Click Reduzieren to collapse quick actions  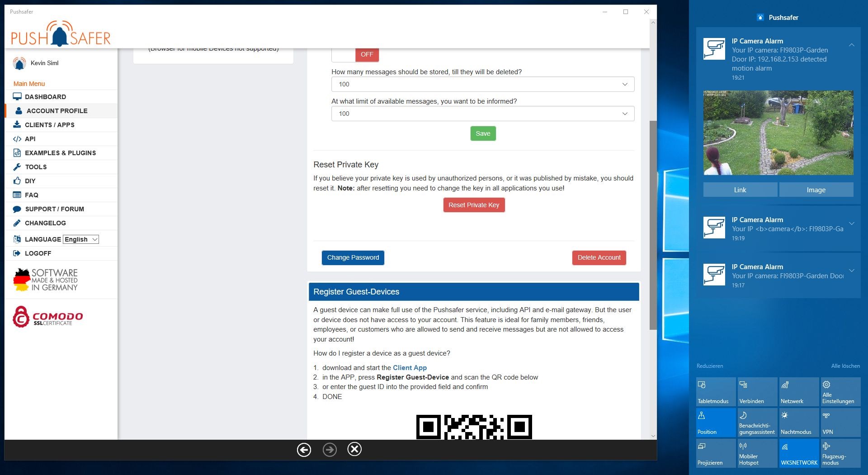pyautogui.click(x=710, y=366)
